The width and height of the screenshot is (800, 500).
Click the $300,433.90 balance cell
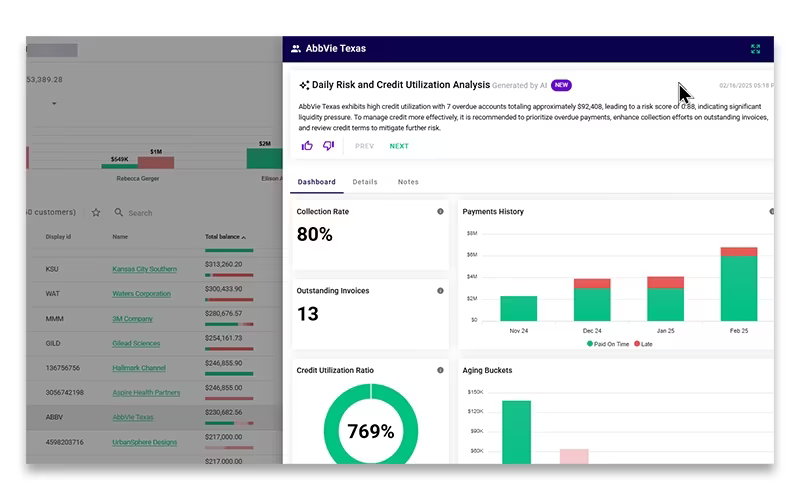click(223, 289)
